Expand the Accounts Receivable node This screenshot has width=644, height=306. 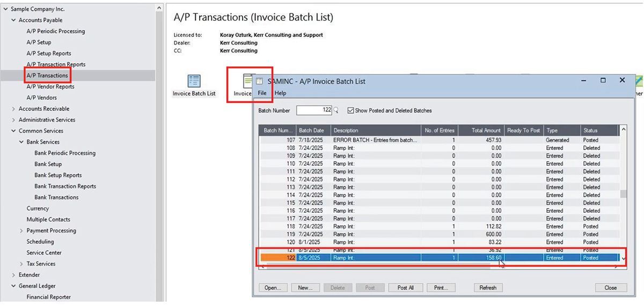(x=13, y=109)
